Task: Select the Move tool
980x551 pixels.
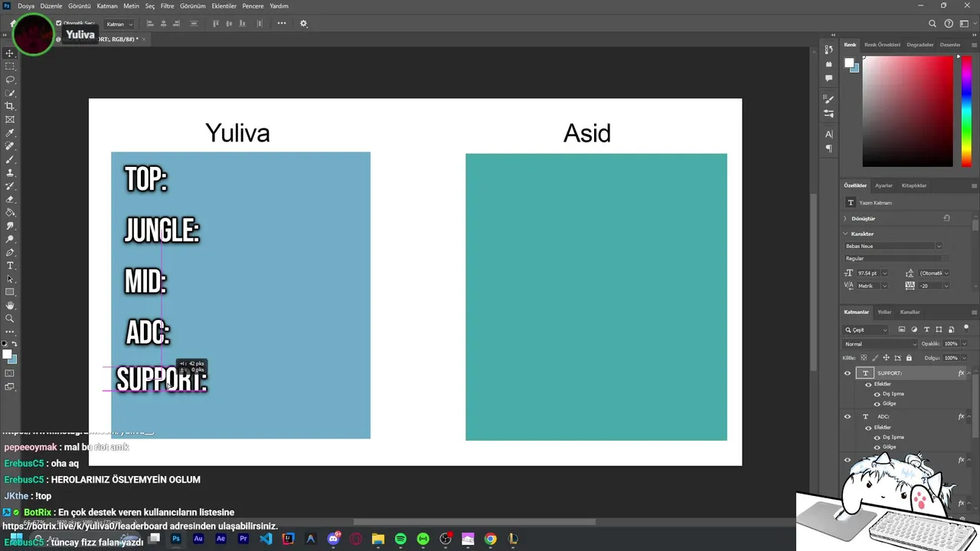Action: click(10, 53)
